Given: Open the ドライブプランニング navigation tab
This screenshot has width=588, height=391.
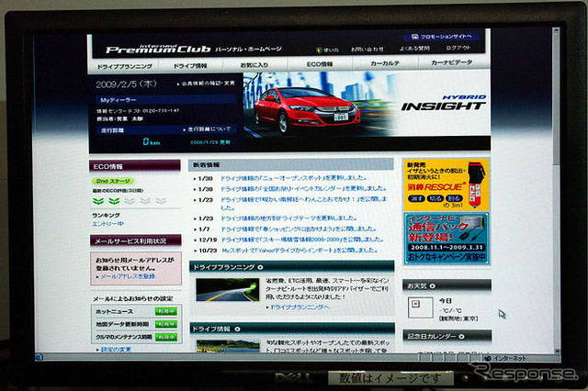Looking at the screenshot, I should [124, 66].
